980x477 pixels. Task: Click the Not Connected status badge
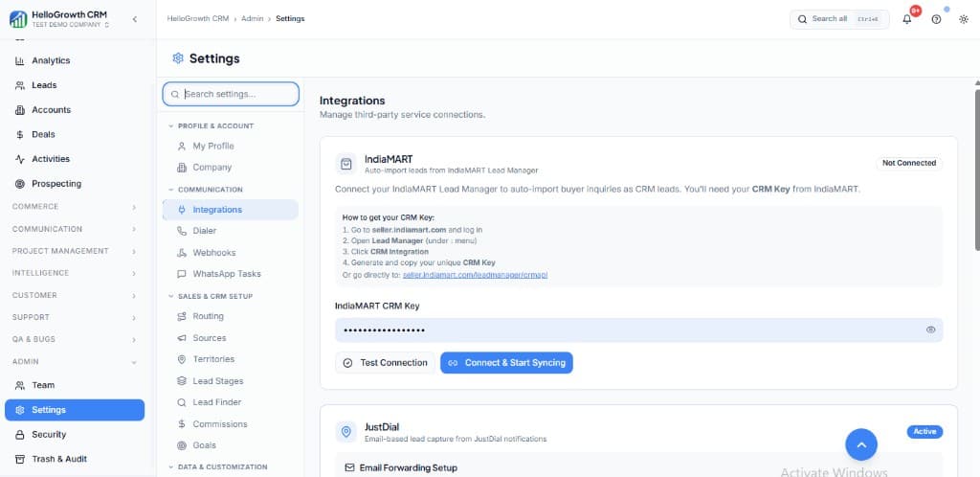click(909, 163)
